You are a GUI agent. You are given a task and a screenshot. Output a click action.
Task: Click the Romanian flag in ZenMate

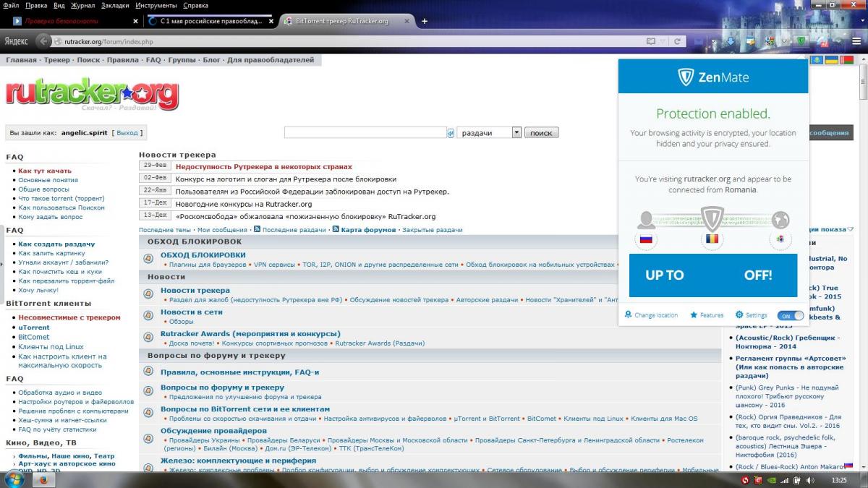[x=713, y=239]
